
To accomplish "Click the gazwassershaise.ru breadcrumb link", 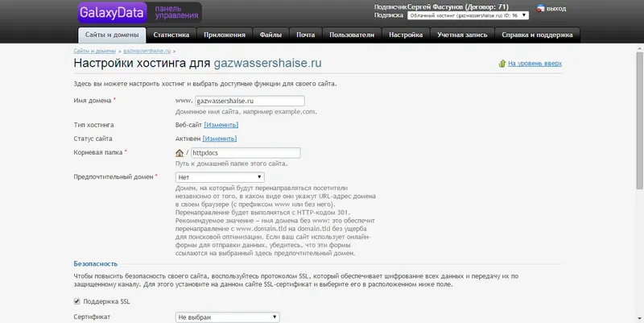I will coord(147,52).
